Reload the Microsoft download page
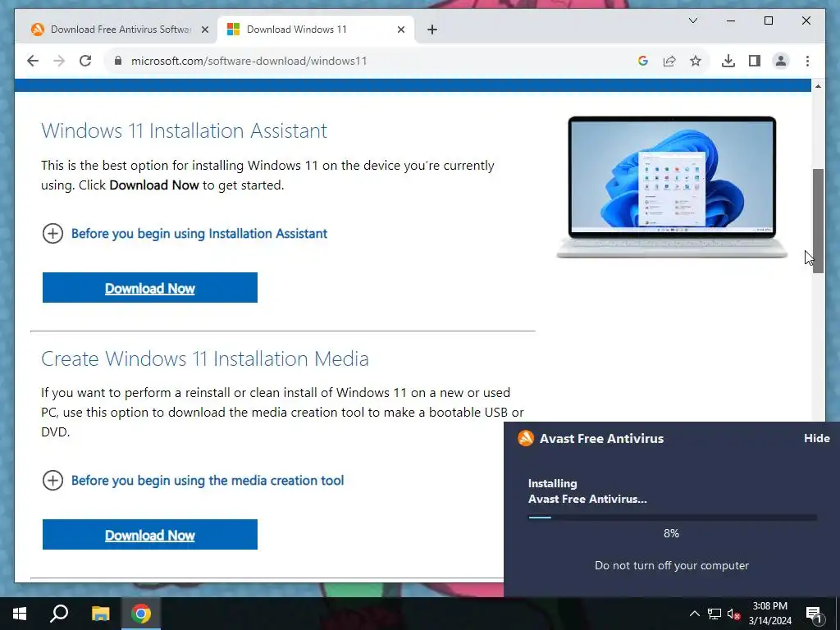The height and width of the screenshot is (630, 840). [x=85, y=61]
